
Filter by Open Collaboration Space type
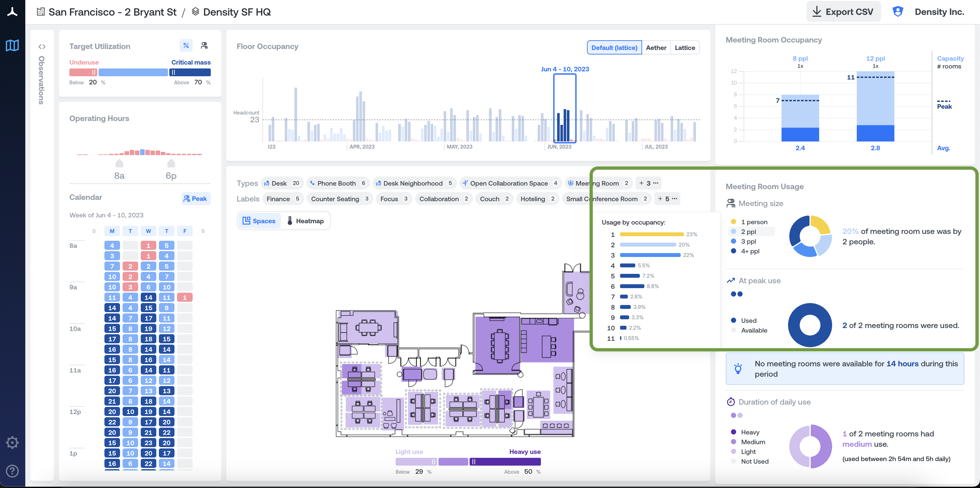click(510, 183)
